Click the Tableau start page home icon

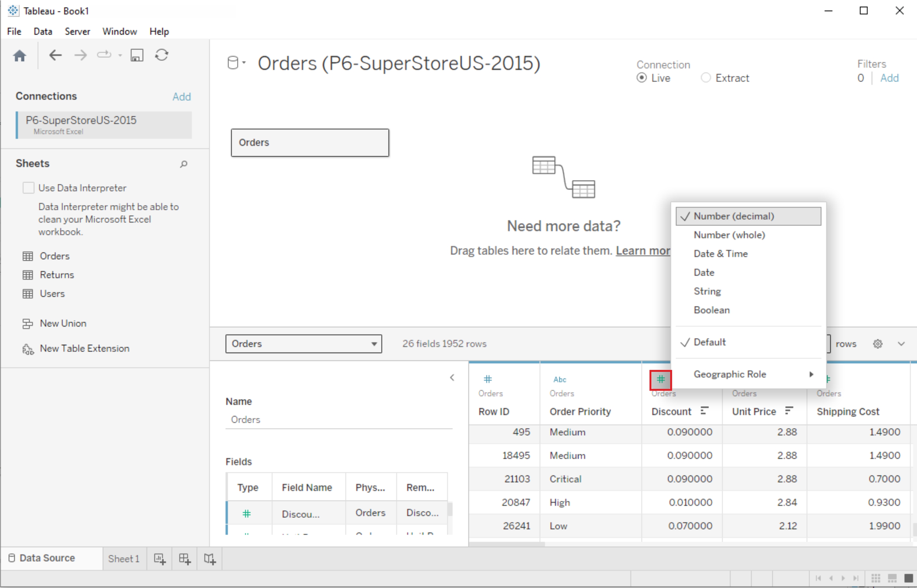pos(20,56)
